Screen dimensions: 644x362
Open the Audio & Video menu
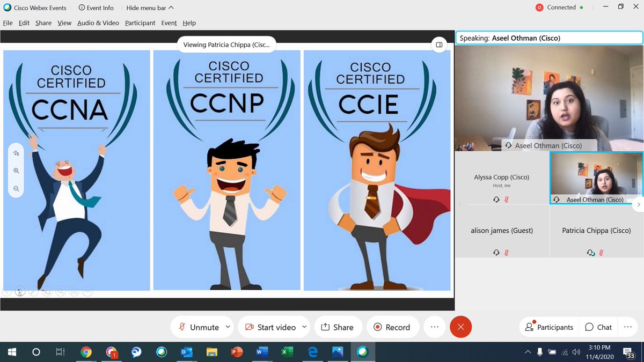click(x=98, y=23)
